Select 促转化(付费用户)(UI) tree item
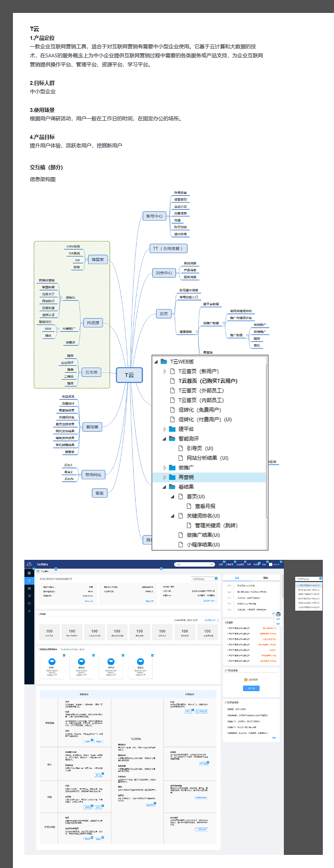This screenshot has height=868, width=334. (205, 419)
